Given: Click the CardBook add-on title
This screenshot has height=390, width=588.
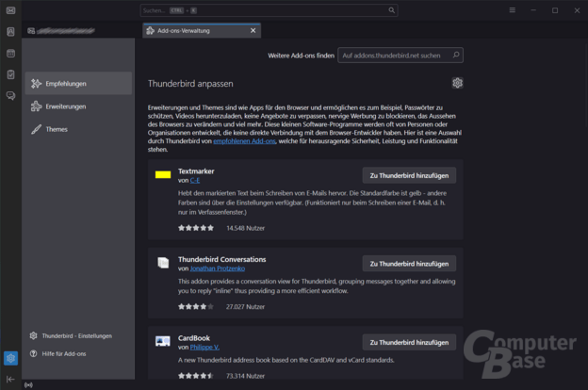Looking at the screenshot, I should click(x=194, y=338).
